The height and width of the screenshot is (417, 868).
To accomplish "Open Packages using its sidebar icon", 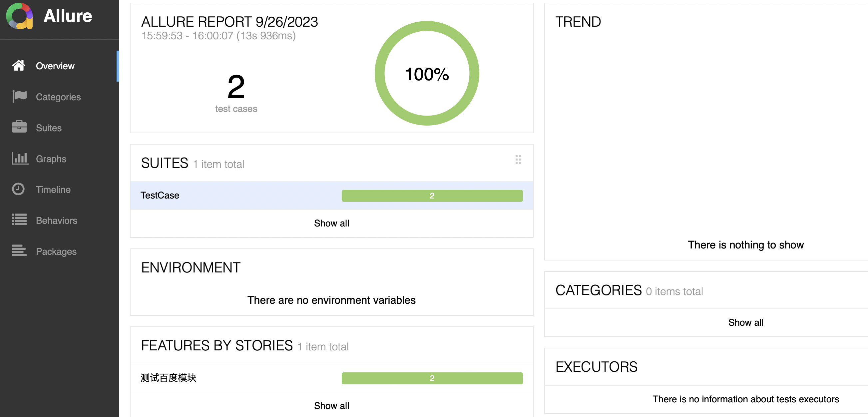I will pyautogui.click(x=19, y=251).
